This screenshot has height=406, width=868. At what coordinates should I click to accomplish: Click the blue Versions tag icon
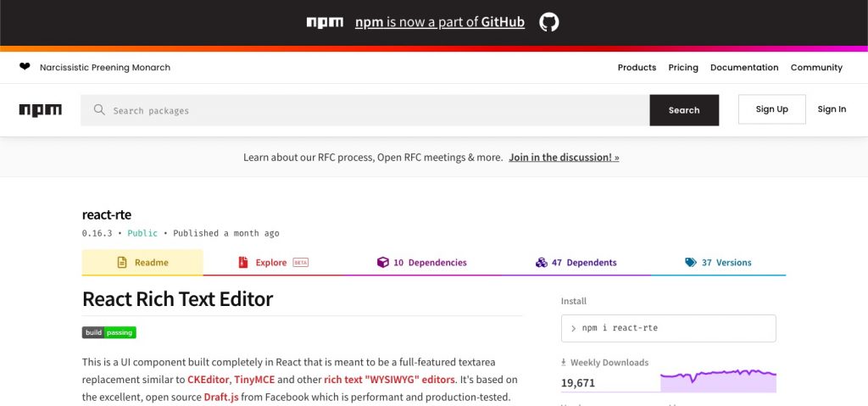(x=690, y=263)
